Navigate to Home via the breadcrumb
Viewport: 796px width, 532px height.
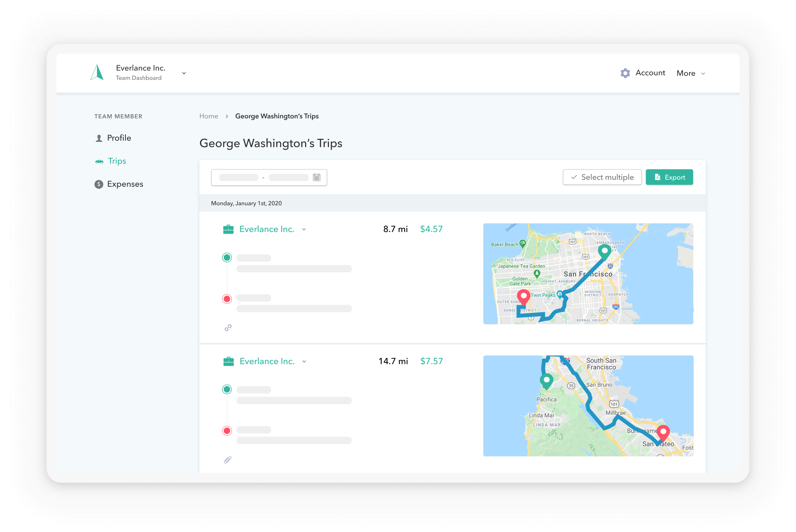[x=209, y=116]
